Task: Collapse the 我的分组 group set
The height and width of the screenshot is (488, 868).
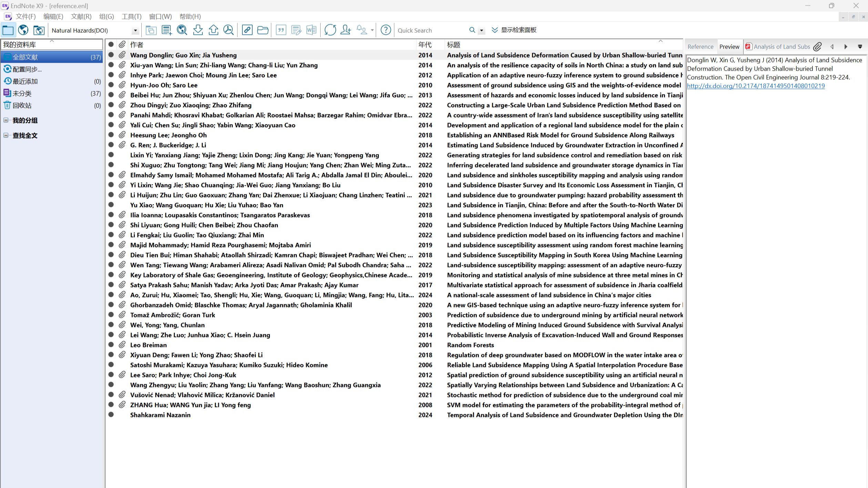Action: pyautogui.click(x=6, y=120)
